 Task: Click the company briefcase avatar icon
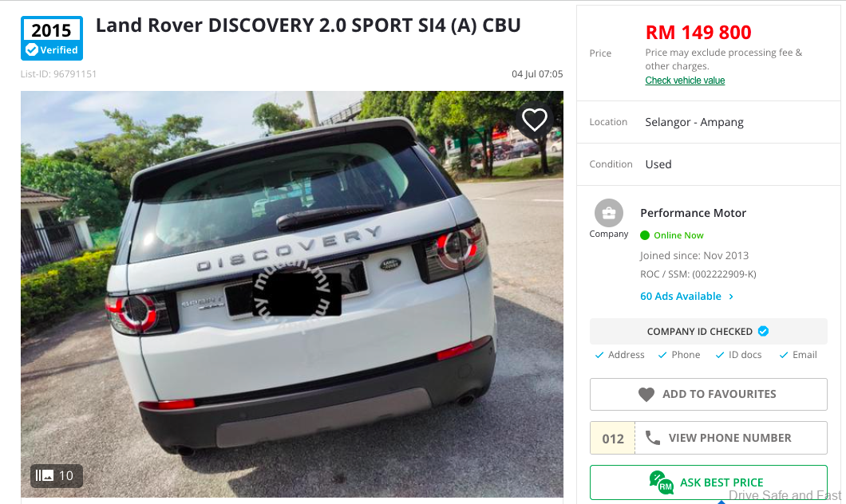[x=609, y=213]
